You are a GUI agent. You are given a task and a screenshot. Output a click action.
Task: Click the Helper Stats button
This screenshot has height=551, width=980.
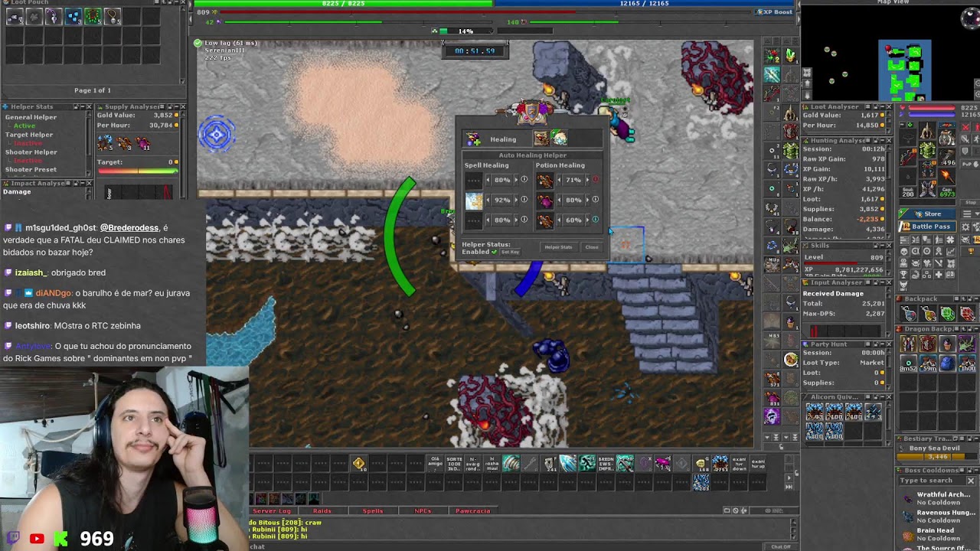[x=558, y=247]
